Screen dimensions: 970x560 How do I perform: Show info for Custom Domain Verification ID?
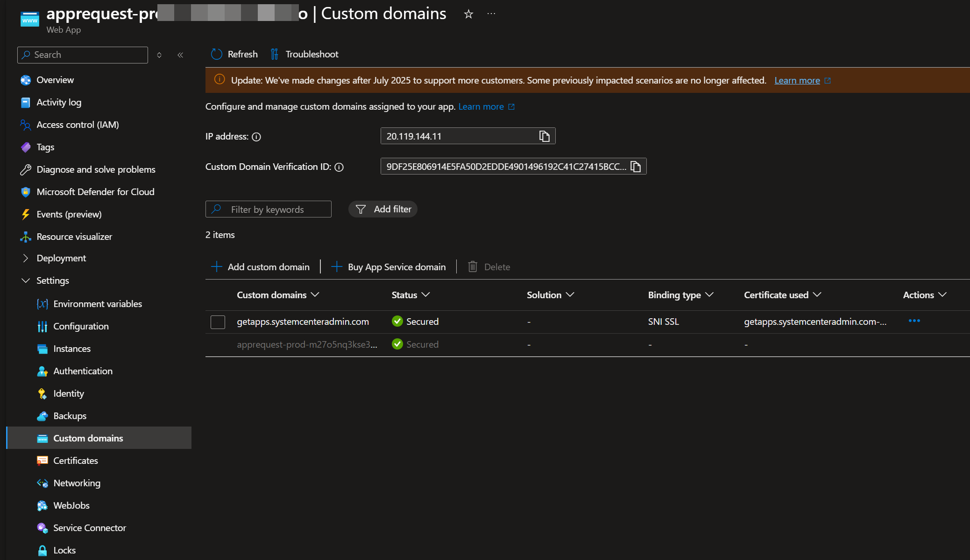[339, 167]
